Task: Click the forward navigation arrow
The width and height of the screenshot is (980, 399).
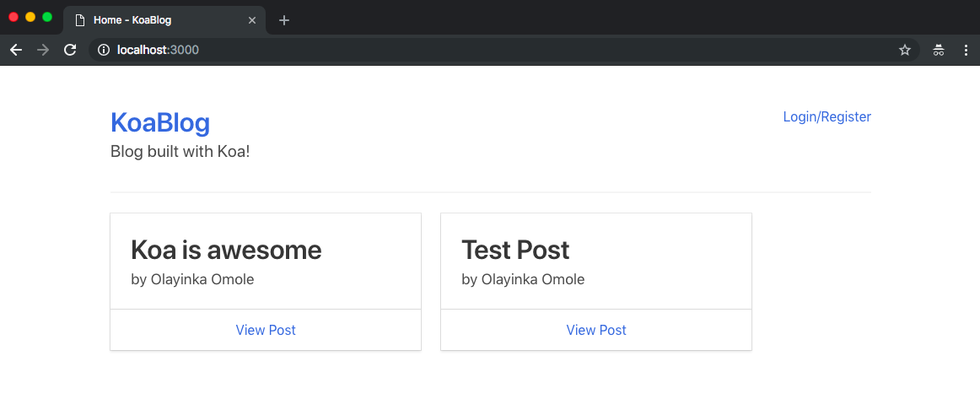Action: pos(43,51)
